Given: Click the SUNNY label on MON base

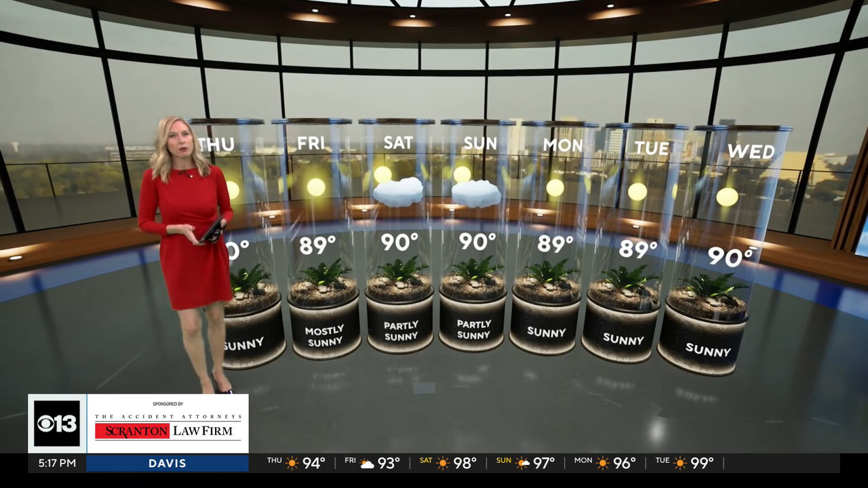Looking at the screenshot, I should coord(547,332).
